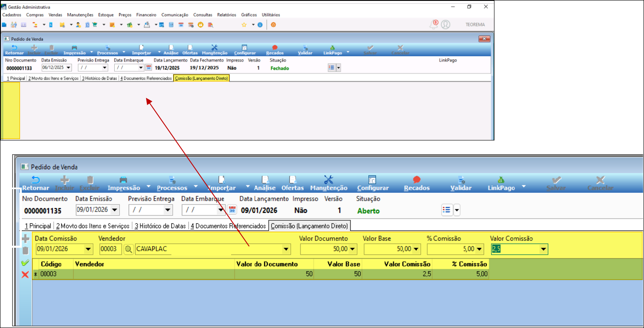Viewport: 644px width, 328px height.
Task: Click the blue info icon in top toolbar
Action: tap(260, 25)
